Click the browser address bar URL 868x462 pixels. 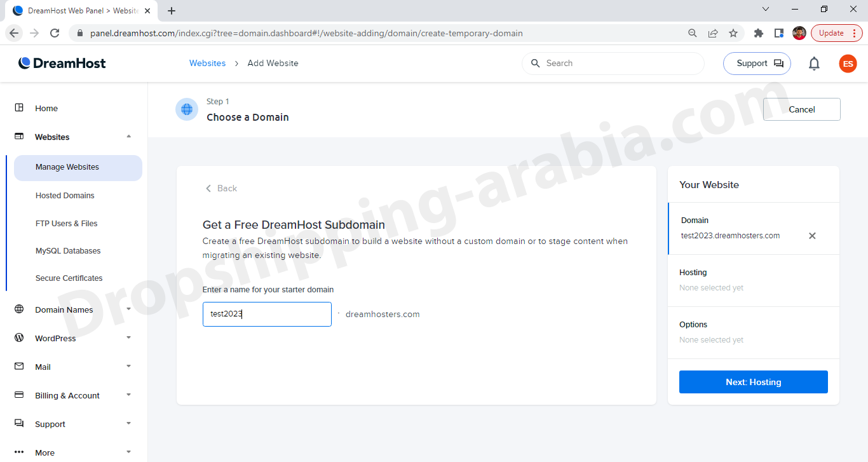coord(306,33)
